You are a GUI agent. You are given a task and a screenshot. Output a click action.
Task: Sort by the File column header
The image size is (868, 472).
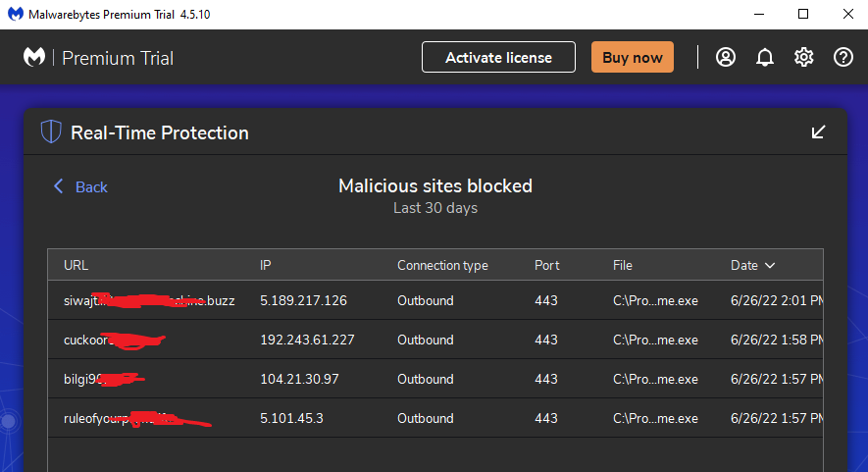pyautogui.click(x=623, y=265)
